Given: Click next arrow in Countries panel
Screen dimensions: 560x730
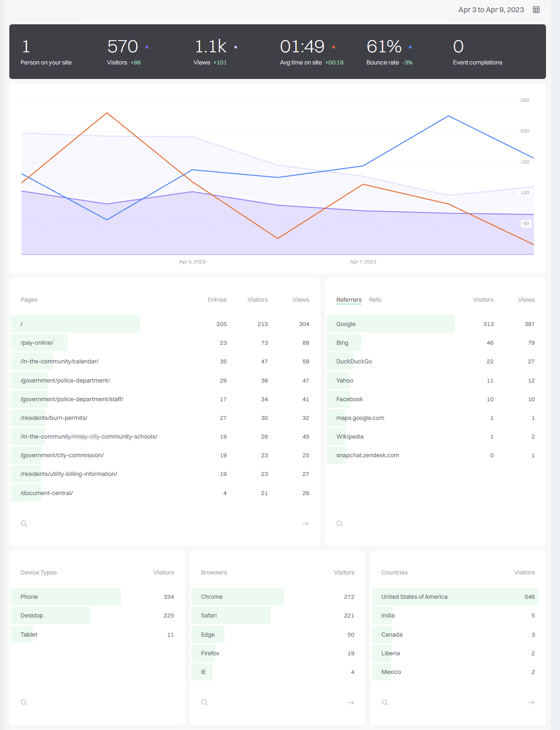Looking at the screenshot, I should pos(531,702).
